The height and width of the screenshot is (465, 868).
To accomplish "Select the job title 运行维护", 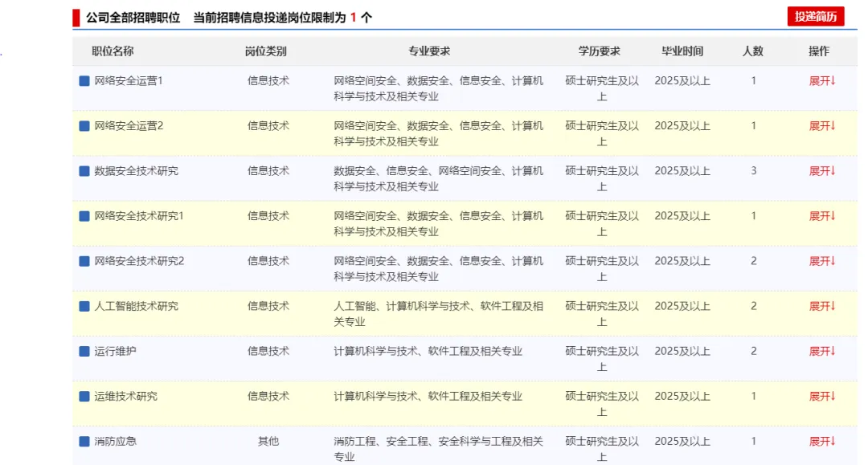I will pos(115,352).
